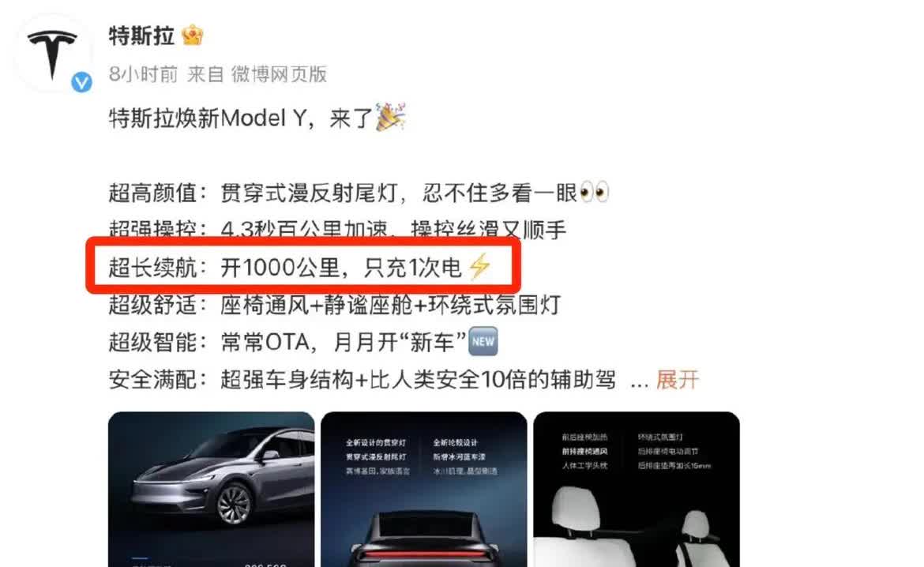Image resolution: width=924 pixels, height=567 pixels.
Task: Open the white seats interior thumbnail
Action: [x=637, y=489]
